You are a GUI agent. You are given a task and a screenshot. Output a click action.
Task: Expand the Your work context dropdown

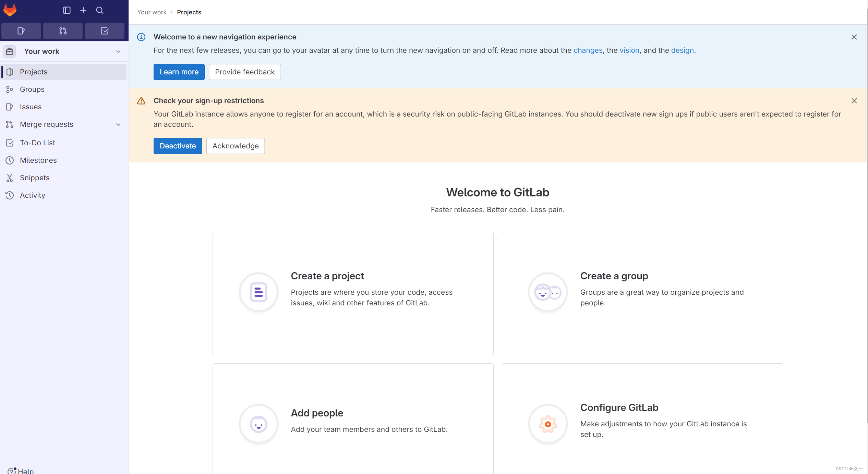(x=118, y=51)
